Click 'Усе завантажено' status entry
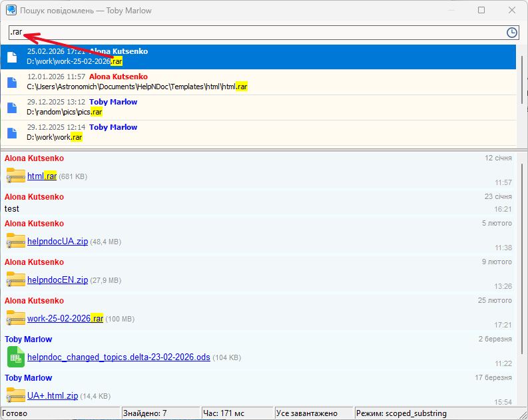Image resolution: width=528 pixels, height=420 pixels. [x=314, y=413]
